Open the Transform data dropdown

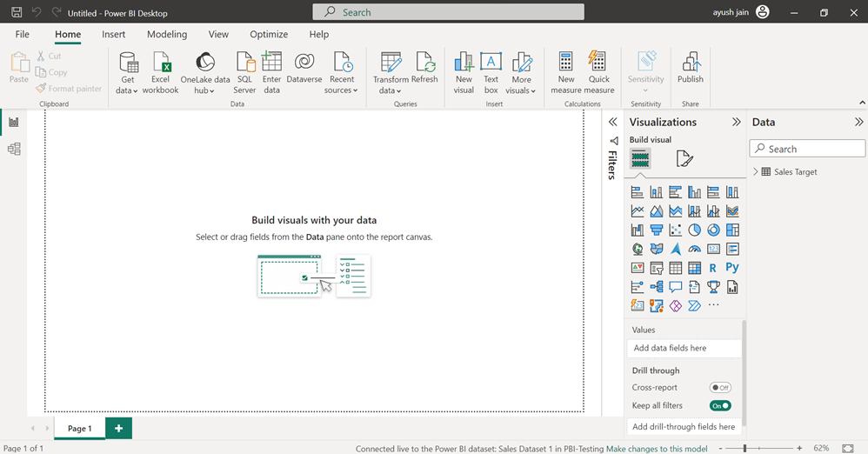click(x=391, y=73)
